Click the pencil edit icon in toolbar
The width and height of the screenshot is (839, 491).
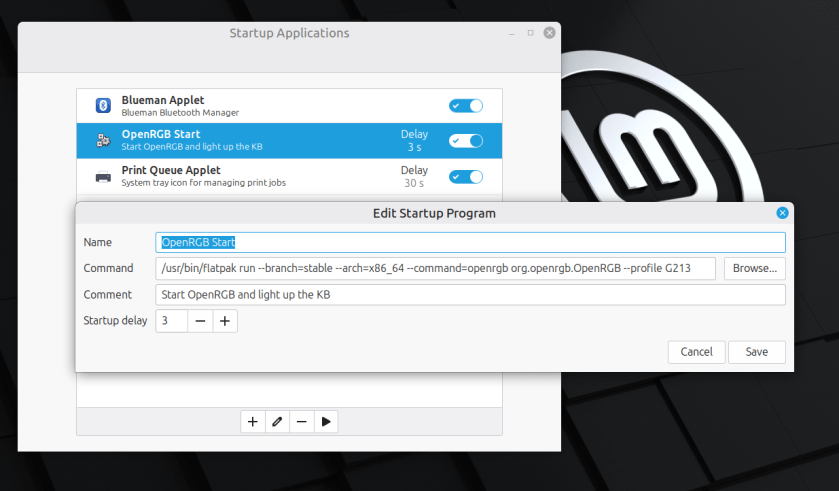click(277, 422)
